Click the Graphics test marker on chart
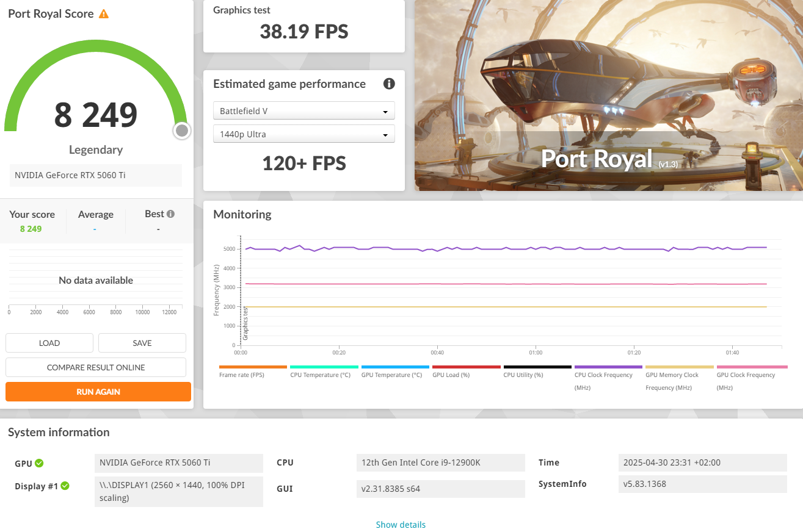Screen dimensions: 803x532 coord(245,323)
